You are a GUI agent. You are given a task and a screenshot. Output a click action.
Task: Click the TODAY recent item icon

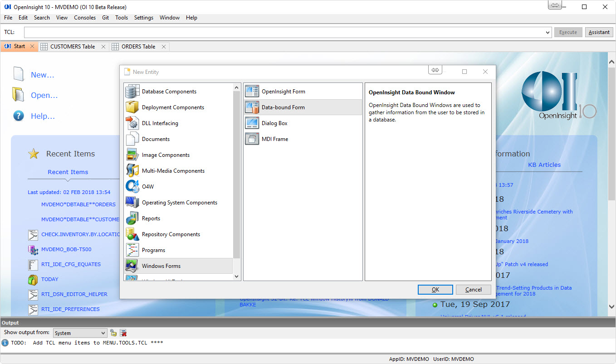click(33, 279)
